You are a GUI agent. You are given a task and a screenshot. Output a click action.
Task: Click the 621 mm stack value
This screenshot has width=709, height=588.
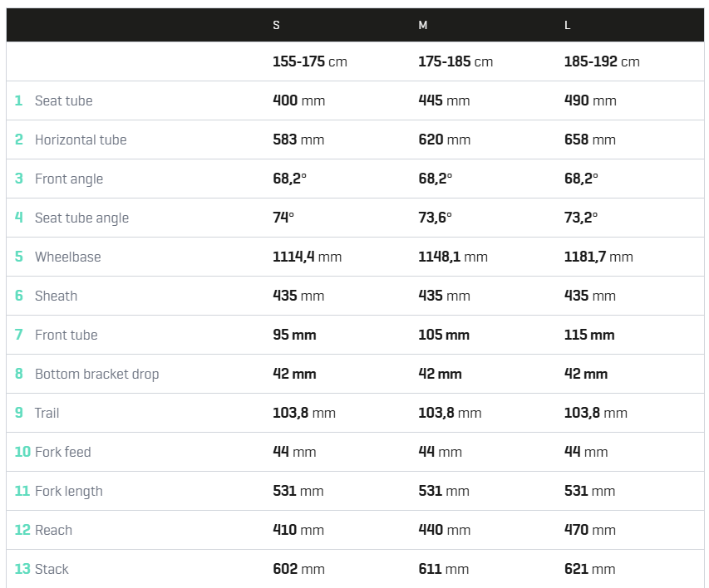click(x=589, y=569)
